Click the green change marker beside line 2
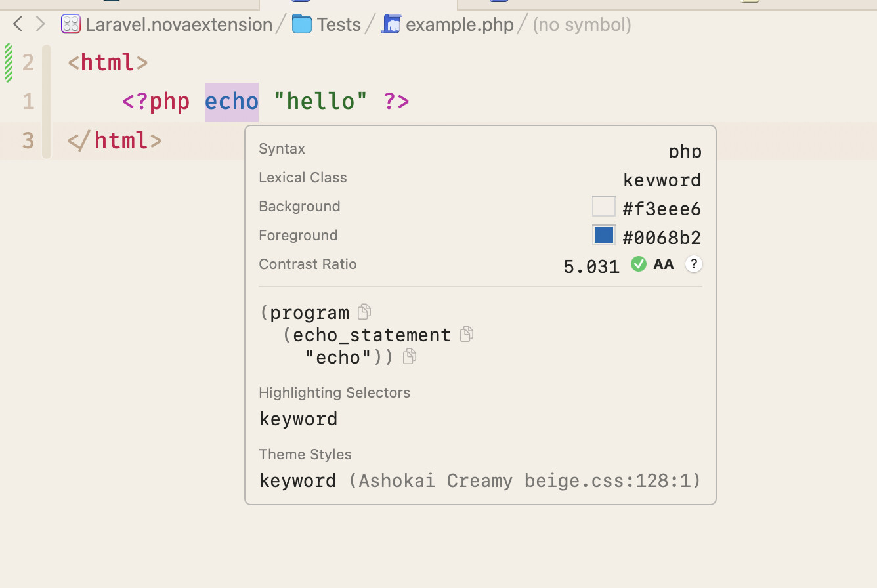Viewport: 877px width, 588px height. click(x=9, y=62)
